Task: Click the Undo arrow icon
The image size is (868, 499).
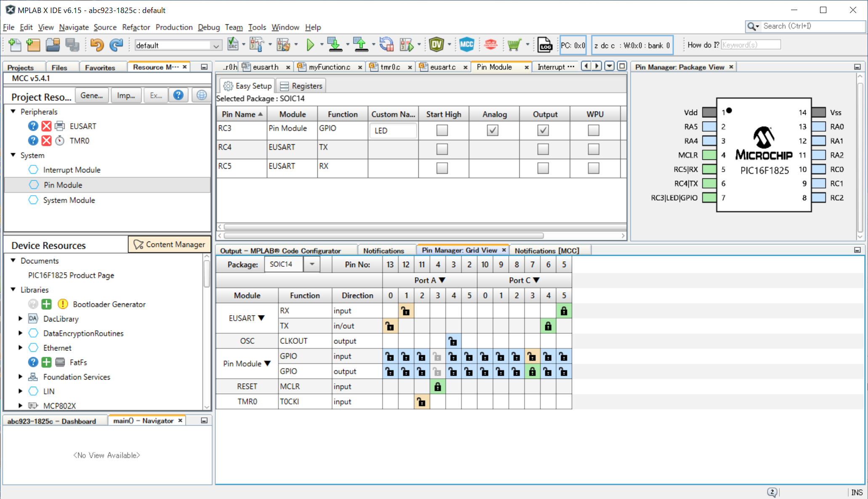Action: (x=97, y=45)
